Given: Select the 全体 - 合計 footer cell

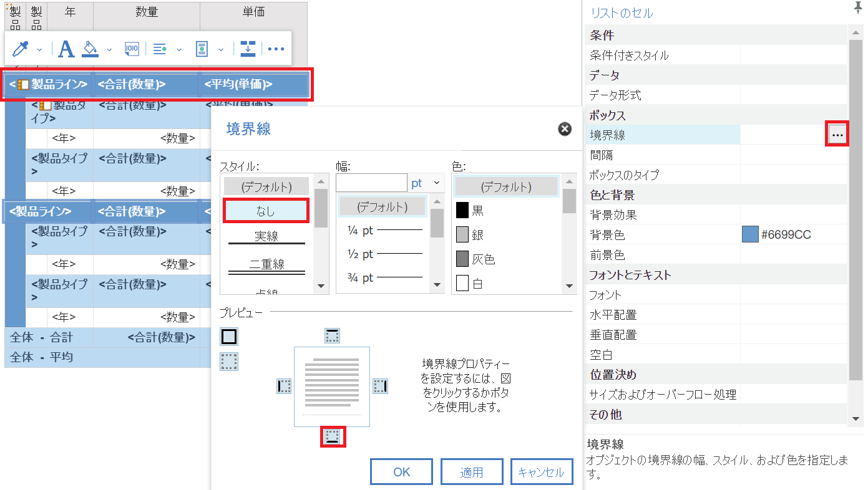Looking at the screenshot, I should coord(49,337).
